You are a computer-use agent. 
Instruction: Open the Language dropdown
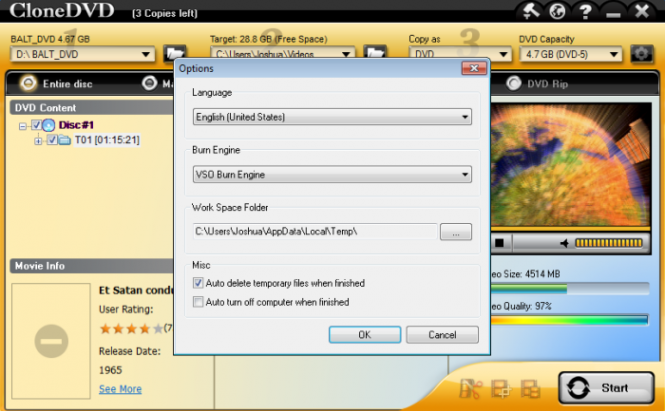tap(332, 117)
